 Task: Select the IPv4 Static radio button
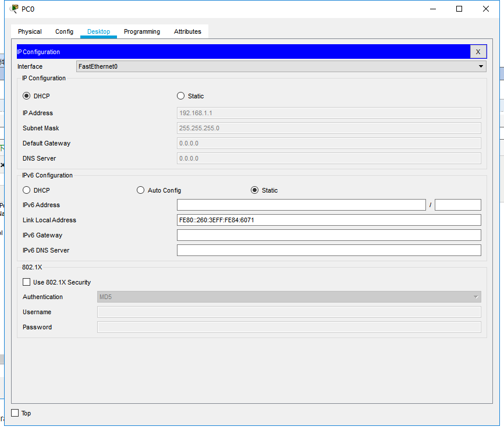(x=180, y=96)
